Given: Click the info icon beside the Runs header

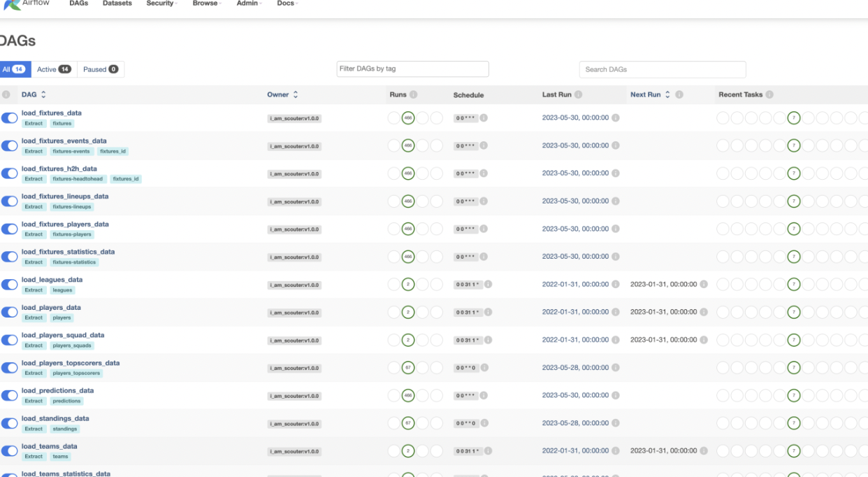Looking at the screenshot, I should (x=413, y=94).
